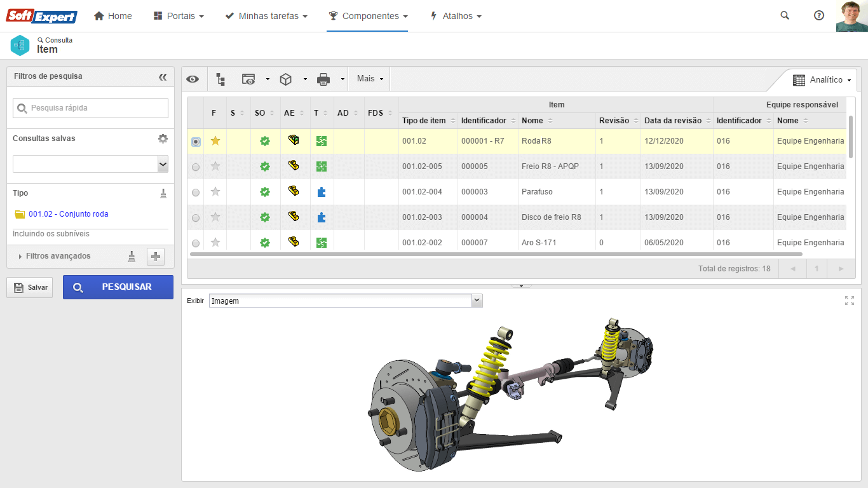Open the item structure tree icon

220,79
